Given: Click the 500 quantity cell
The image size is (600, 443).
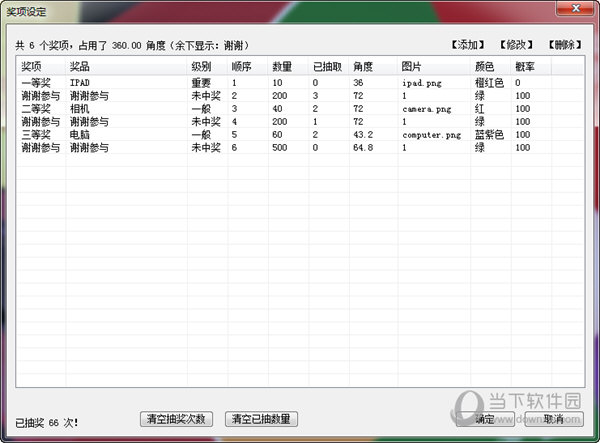Looking at the screenshot, I should pyautogui.click(x=279, y=148).
